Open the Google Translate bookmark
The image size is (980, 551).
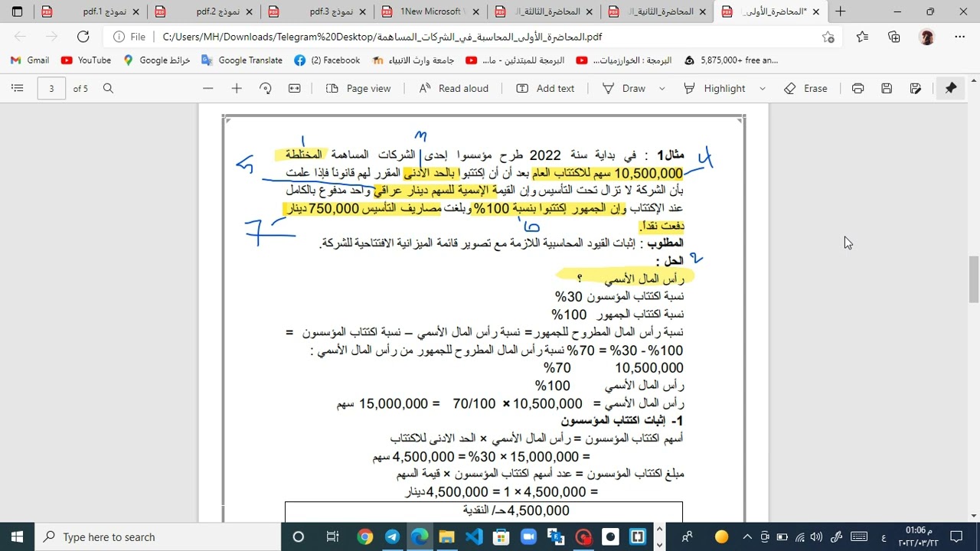pyautogui.click(x=242, y=60)
